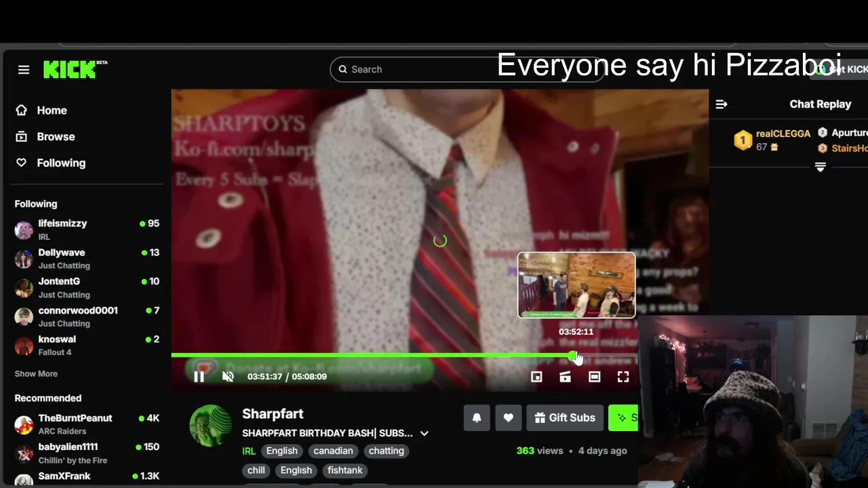868x488 pixels.
Task: Click the IRL category link
Action: 248,451
